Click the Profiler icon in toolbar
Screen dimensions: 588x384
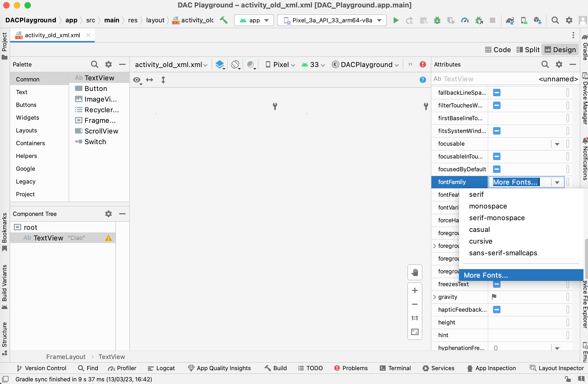click(x=464, y=20)
